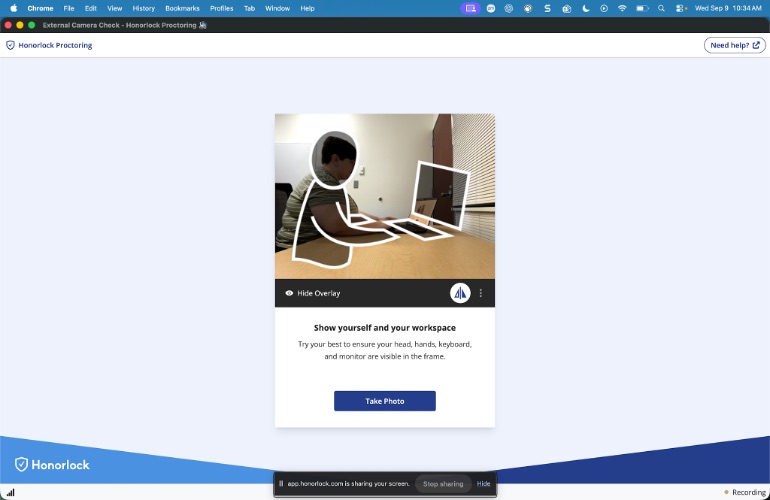Image resolution: width=770 pixels, height=500 pixels.
Task: Open the View menu
Action: click(x=114, y=8)
